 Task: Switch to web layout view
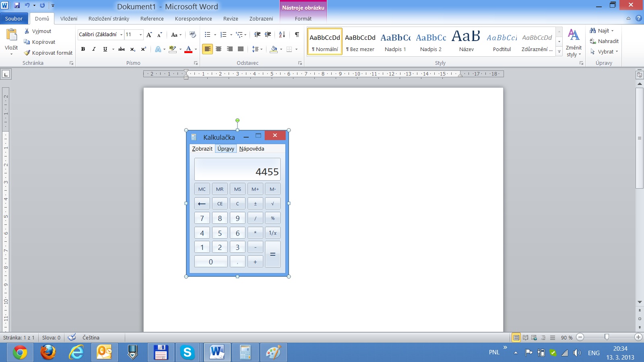pos(534,337)
